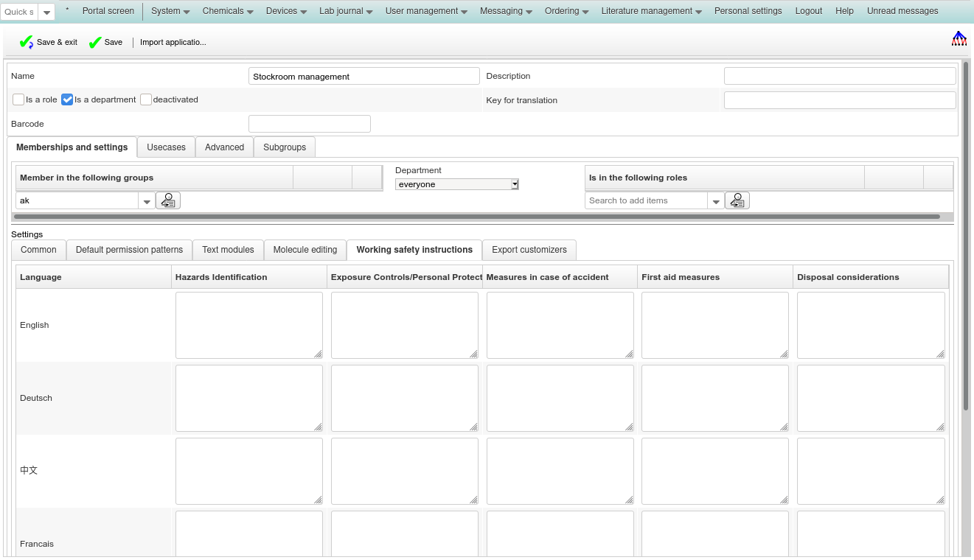
Task: Enable the 'Is a role' checkbox
Action: pos(18,99)
